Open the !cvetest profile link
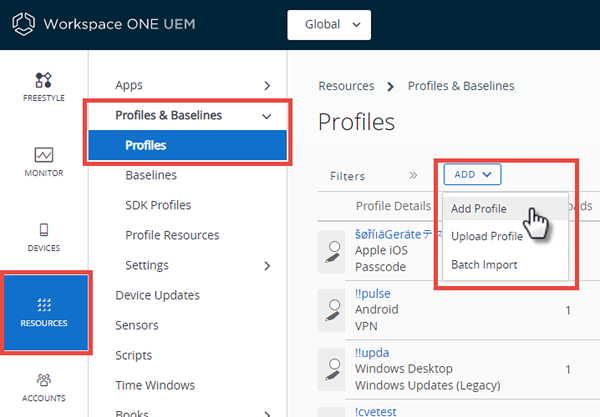This screenshot has width=600, height=417. click(376, 412)
